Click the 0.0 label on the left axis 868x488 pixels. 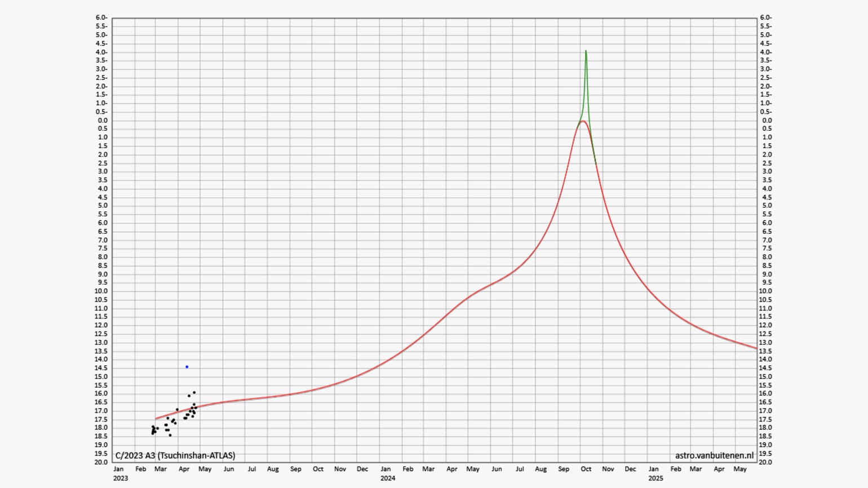point(103,121)
